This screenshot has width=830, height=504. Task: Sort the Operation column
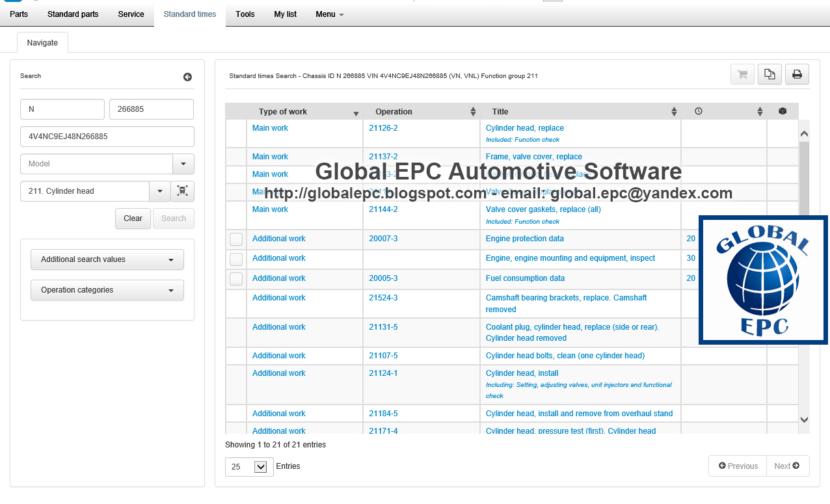coord(473,111)
